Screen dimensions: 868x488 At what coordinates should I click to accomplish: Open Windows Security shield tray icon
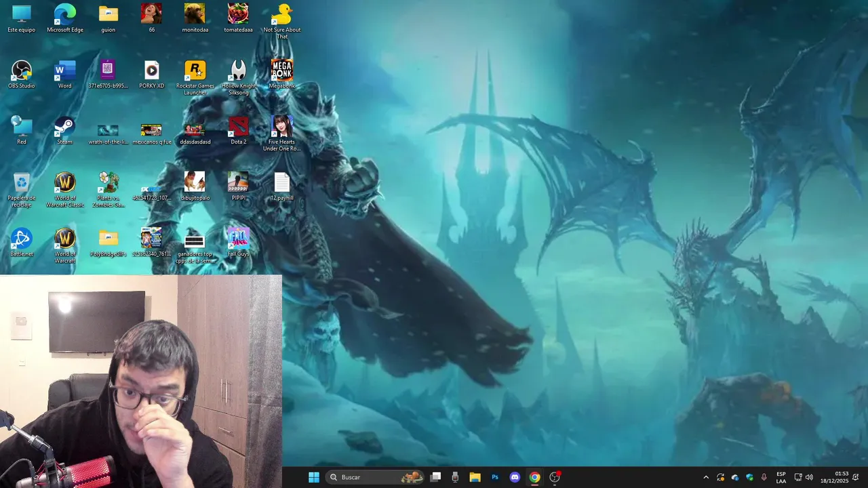tap(750, 477)
